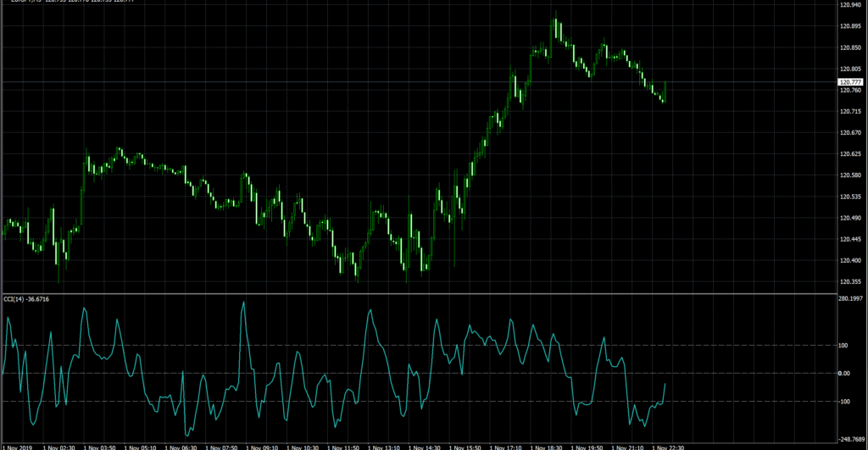Click price scale value 120.400
The image size is (868, 450).
[850, 261]
